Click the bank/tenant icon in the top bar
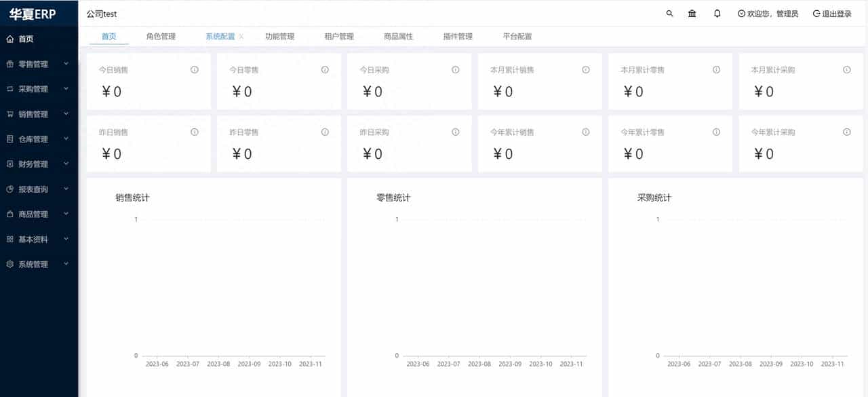Screen dimensions: 868x397 click(x=692, y=13)
